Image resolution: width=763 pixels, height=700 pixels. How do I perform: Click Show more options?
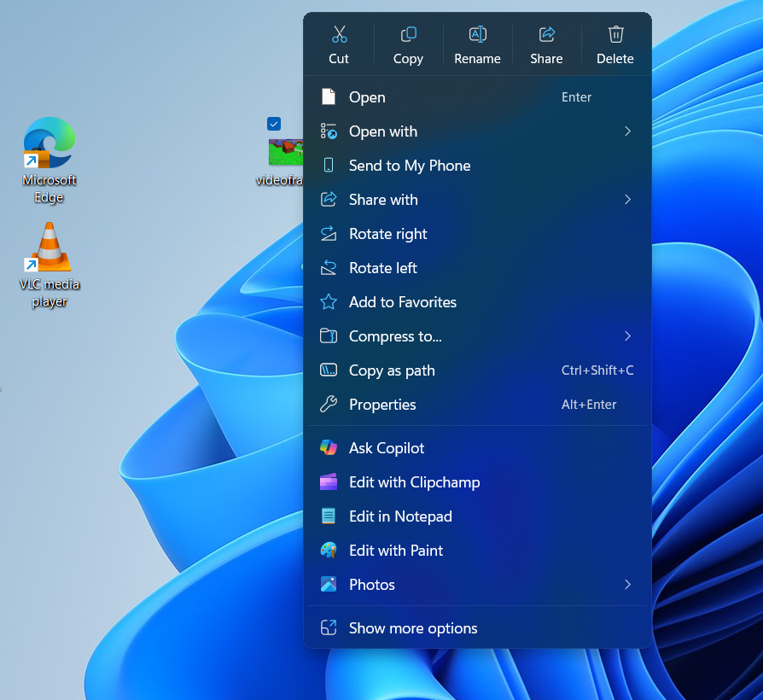click(412, 627)
